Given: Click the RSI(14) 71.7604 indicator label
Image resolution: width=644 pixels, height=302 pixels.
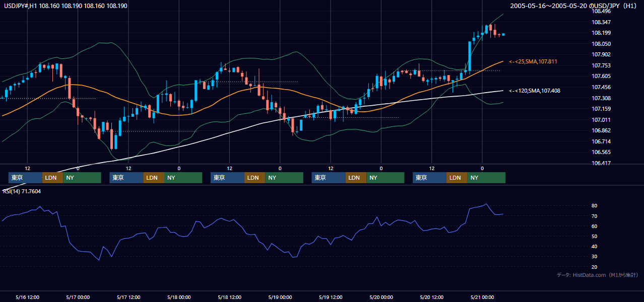Looking at the screenshot, I should [22, 191].
